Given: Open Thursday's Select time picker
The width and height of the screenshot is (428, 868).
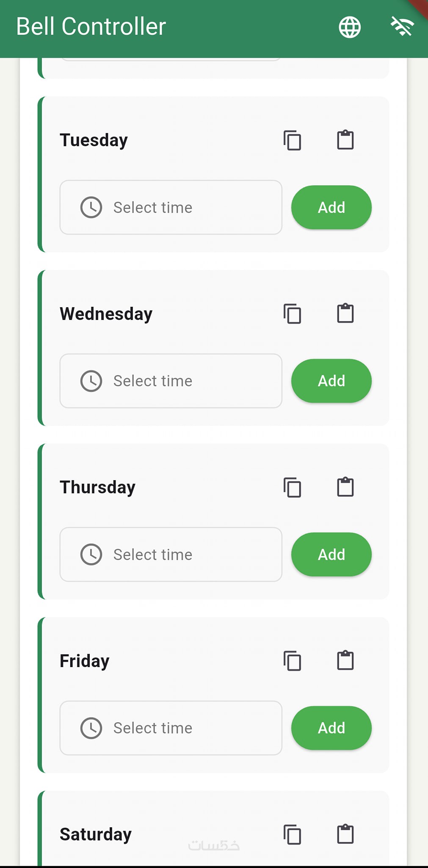Looking at the screenshot, I should (171, 554).
